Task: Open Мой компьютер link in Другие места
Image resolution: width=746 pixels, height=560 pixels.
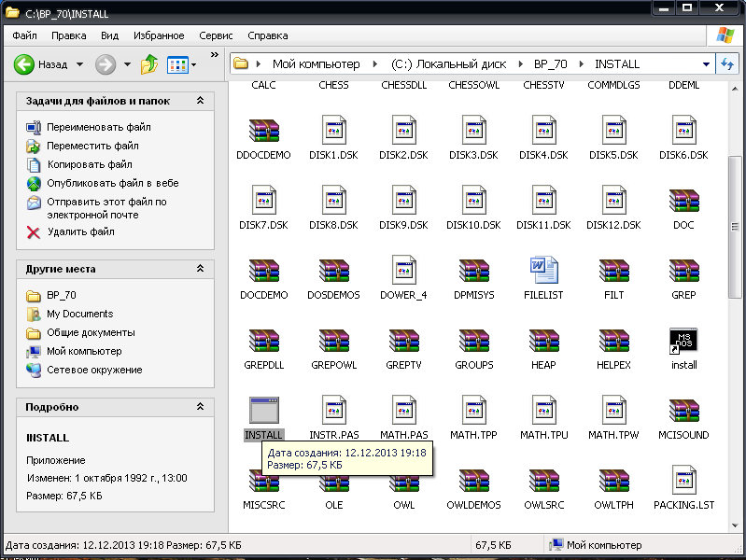Action: point(84,351)
